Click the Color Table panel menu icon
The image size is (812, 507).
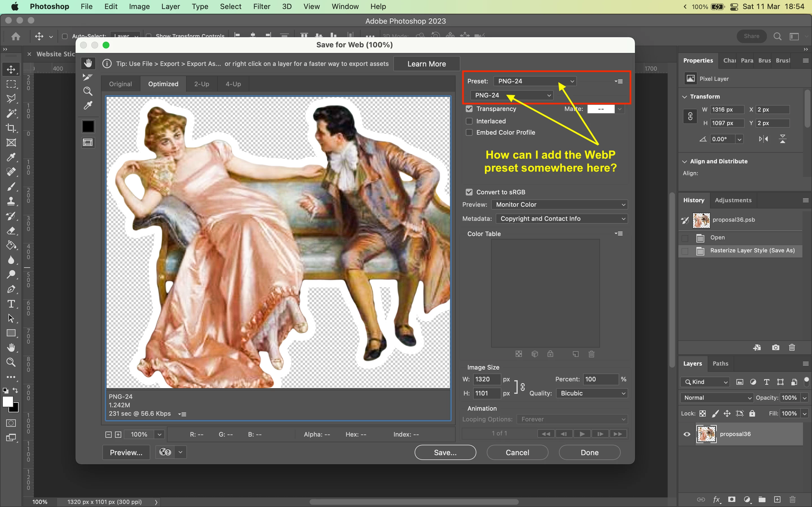[619, 234]
